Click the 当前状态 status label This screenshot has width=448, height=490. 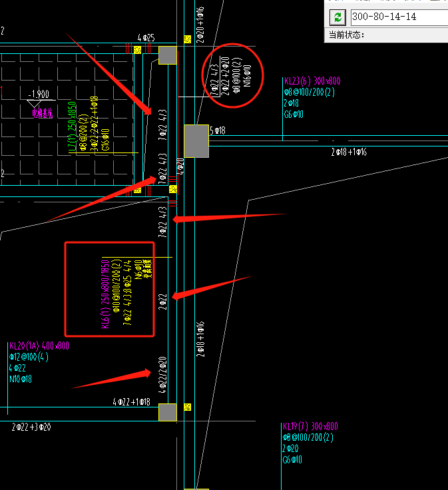coord(346,35)
